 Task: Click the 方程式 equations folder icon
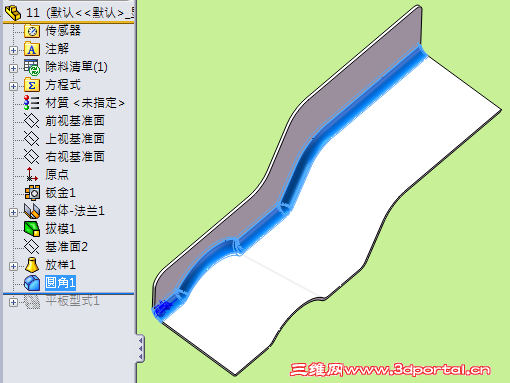tap(32, 85)
